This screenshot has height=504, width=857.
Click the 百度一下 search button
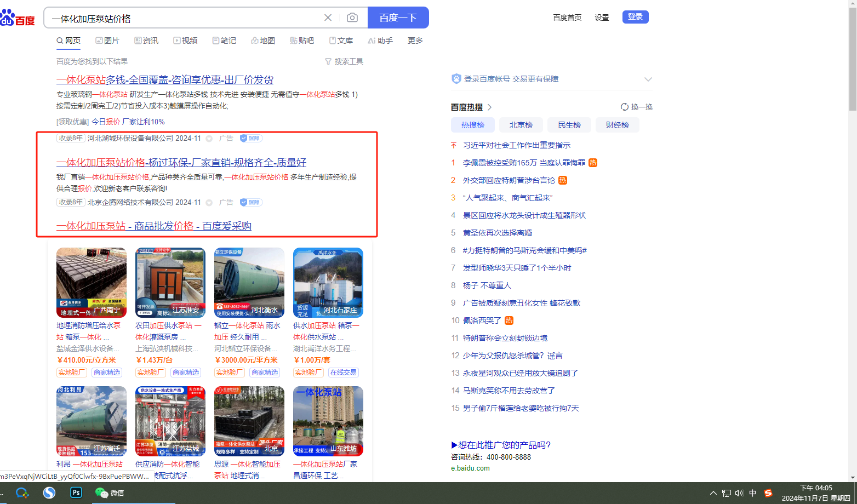pyautogui.click(x=398, y=18)
